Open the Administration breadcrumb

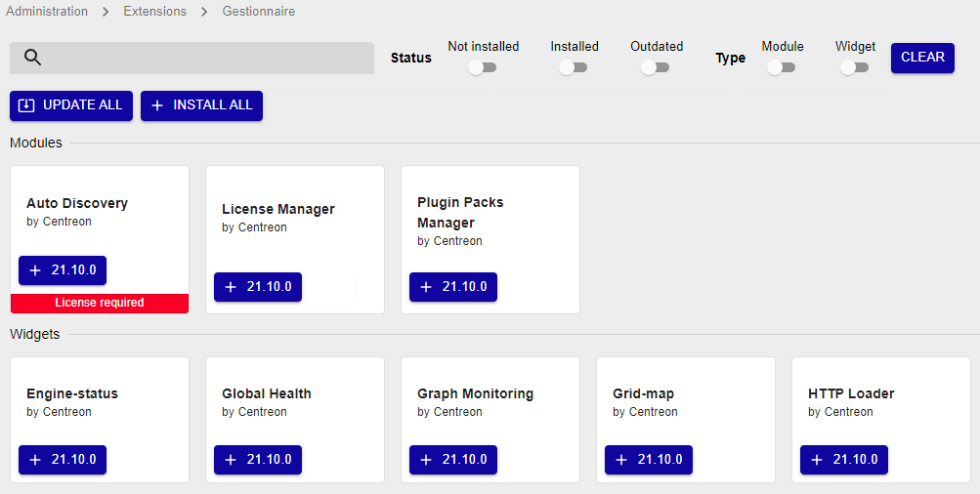tap(47, 12)
